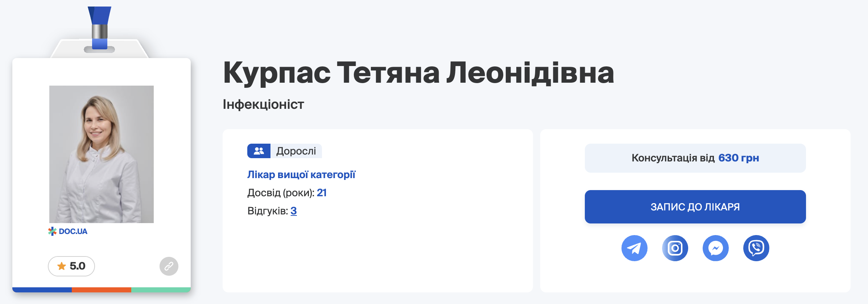Click the Дорослі patient tag
Screen dimensions: 868x304
(x=296, y=151)
